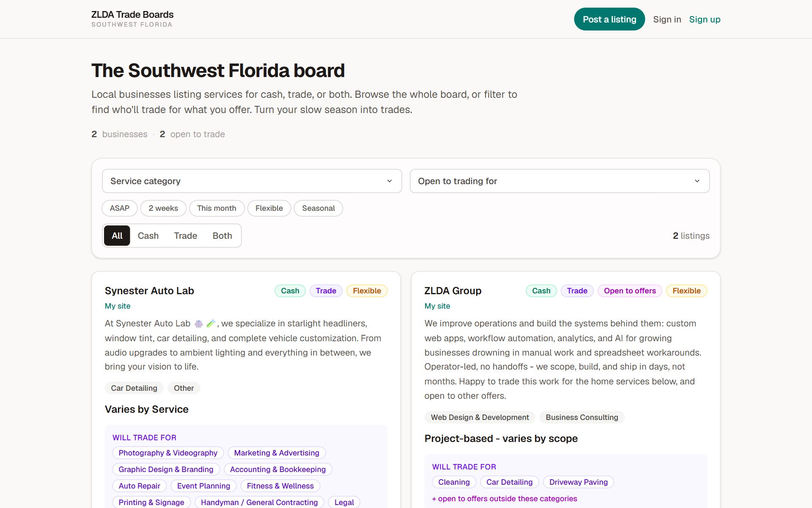This screenshot has height=508, width=812.
Task: Select the Cash payment tab
Action: pos(148,236)
